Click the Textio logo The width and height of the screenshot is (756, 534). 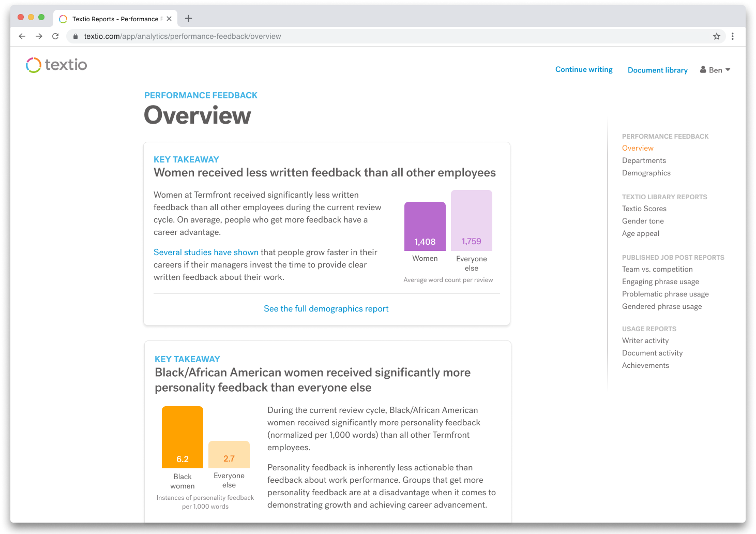coord(56,65)
